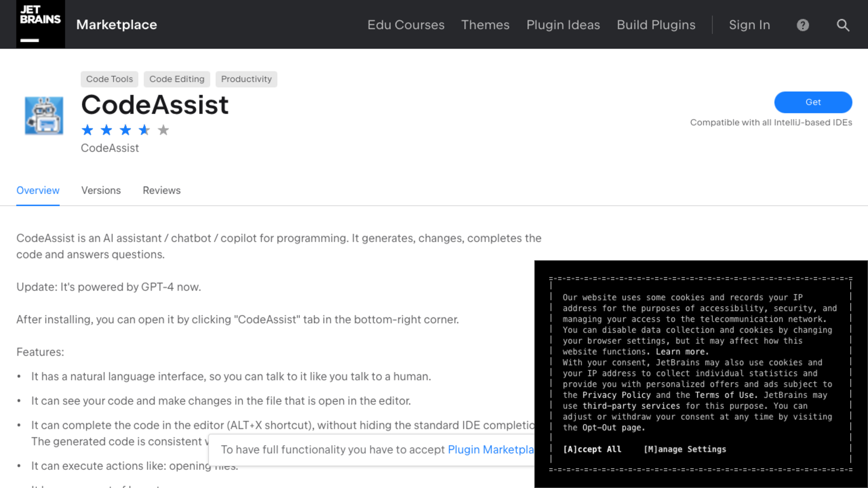Click the JetBrains logo icon
Screen dimensions: 868x488
pos(40,24)
